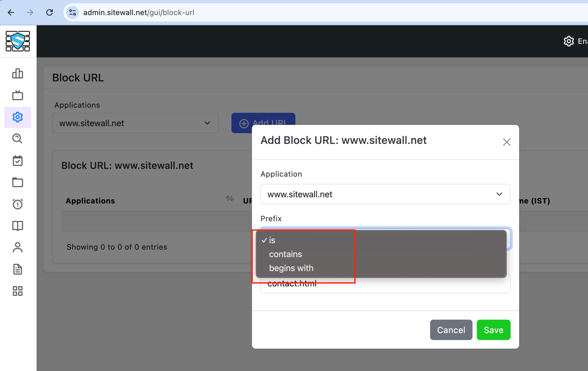588x371 pixels.
Task: Open the analytics bar chart sidebar icon
Action: pyautogui.click(x=17, y=73)
